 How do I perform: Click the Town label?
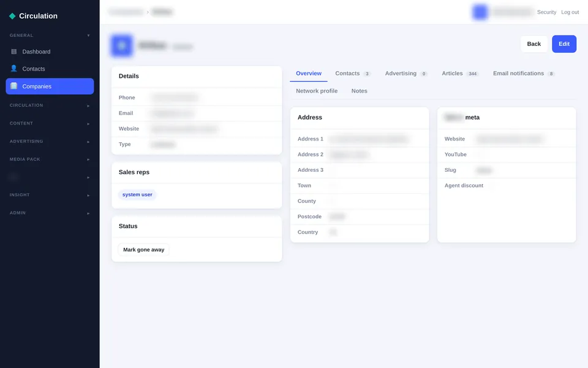[304, 185]
